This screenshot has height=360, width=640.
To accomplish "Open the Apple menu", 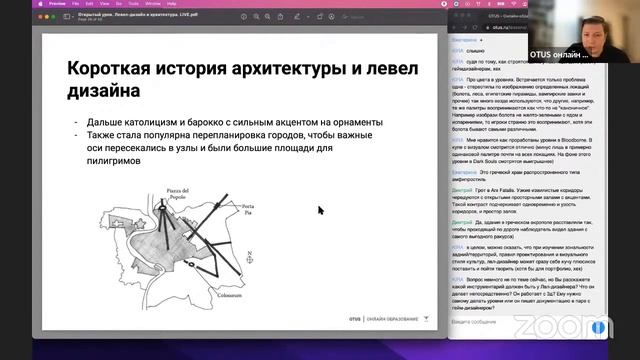I will pyautogui.click(x=40, y=4).
